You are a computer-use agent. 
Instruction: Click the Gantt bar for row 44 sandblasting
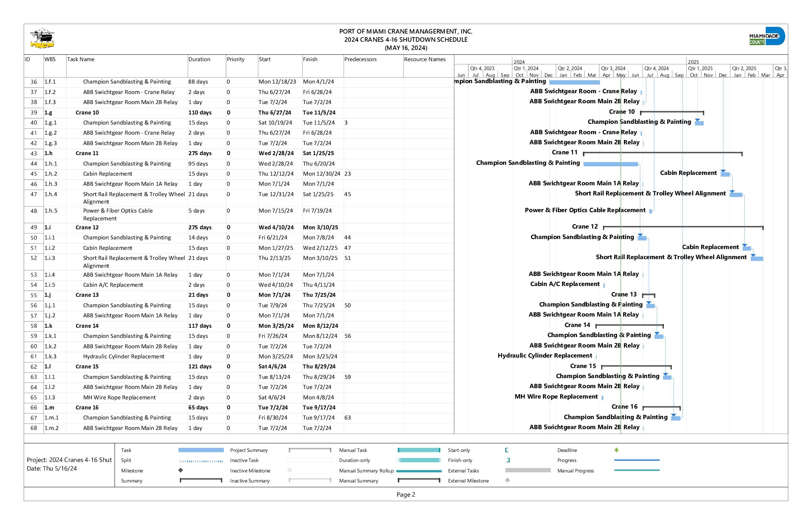pyautogui.click(x=611, y=164)
